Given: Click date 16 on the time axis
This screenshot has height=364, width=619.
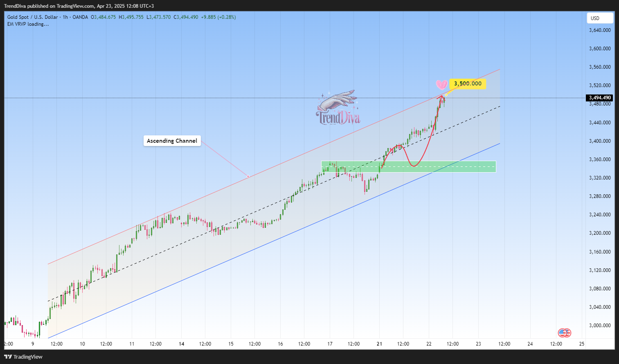Looking at the screenshot, I should coord(280,344).
